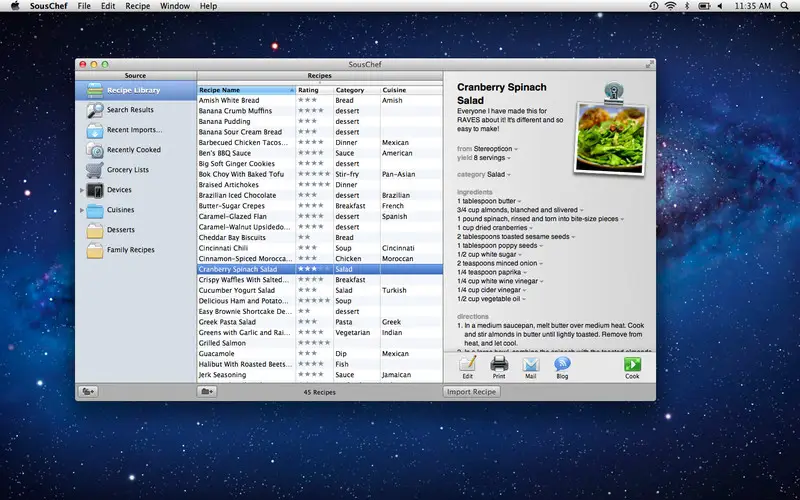Open the category Salad dropdown
Viewport: 800px width, 500px height.
[509, 174]
